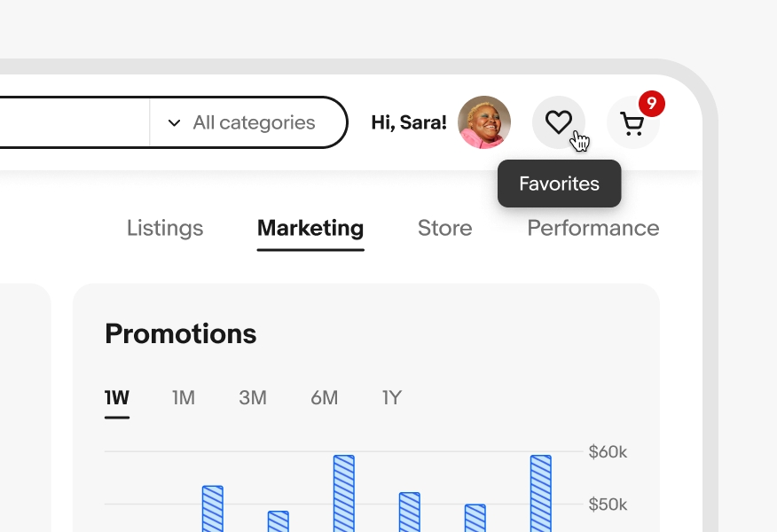Open Sara's profile avatar

(x=484, y=122)
